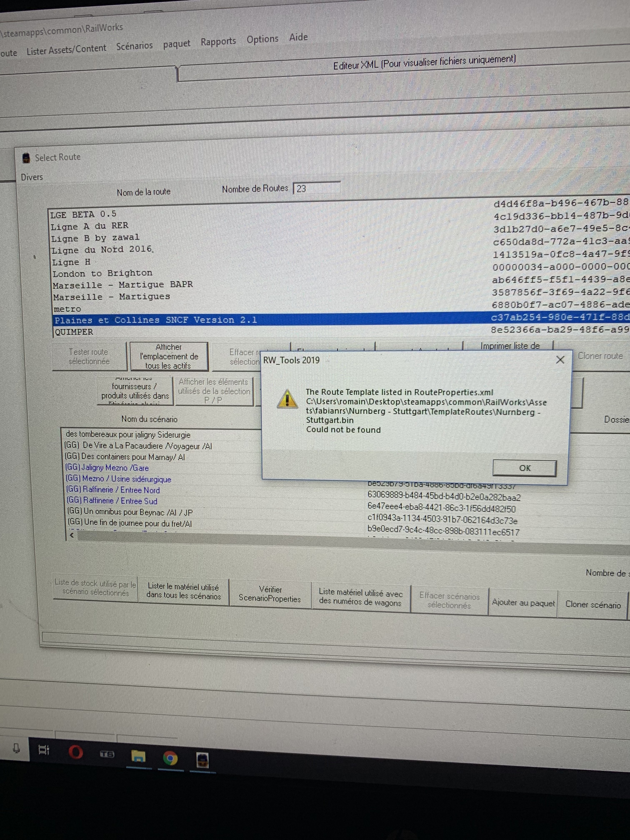Click the microphone icon on taskbar
630x840 pixels.
tap(16, 749)
